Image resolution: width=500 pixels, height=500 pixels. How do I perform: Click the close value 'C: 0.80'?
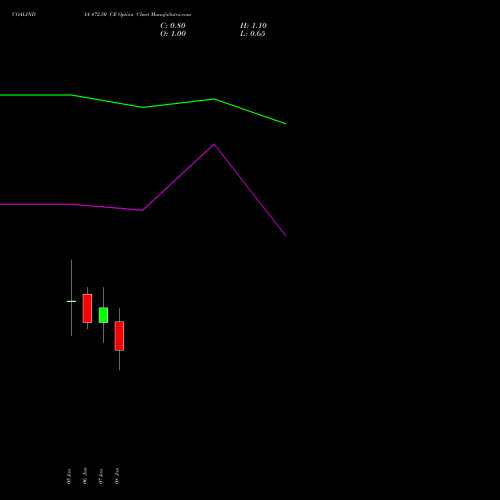click(x=173, y=26)
